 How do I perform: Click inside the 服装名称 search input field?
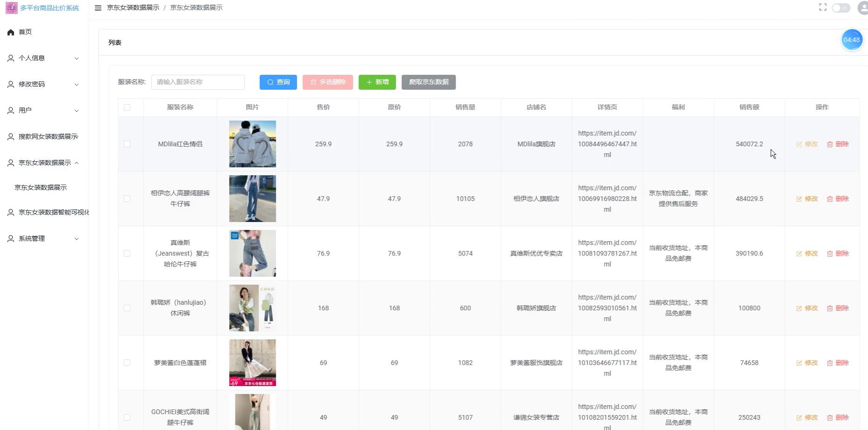tap(198, 82)
